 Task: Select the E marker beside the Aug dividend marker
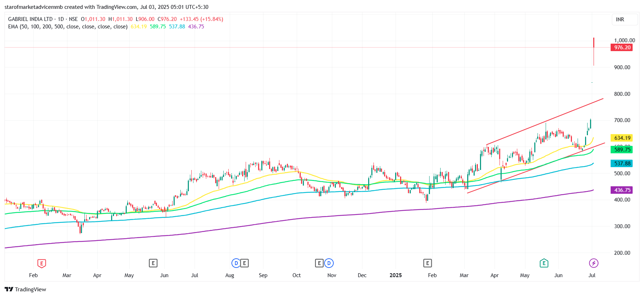[244, 263]
